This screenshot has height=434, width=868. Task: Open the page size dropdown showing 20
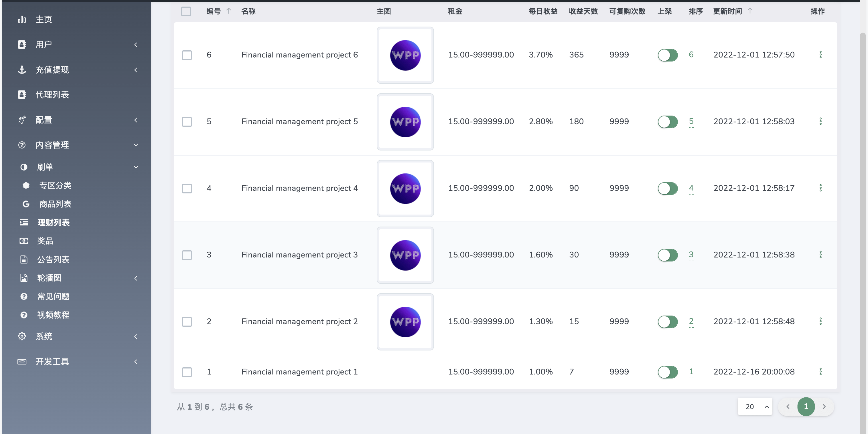[755, 406]
